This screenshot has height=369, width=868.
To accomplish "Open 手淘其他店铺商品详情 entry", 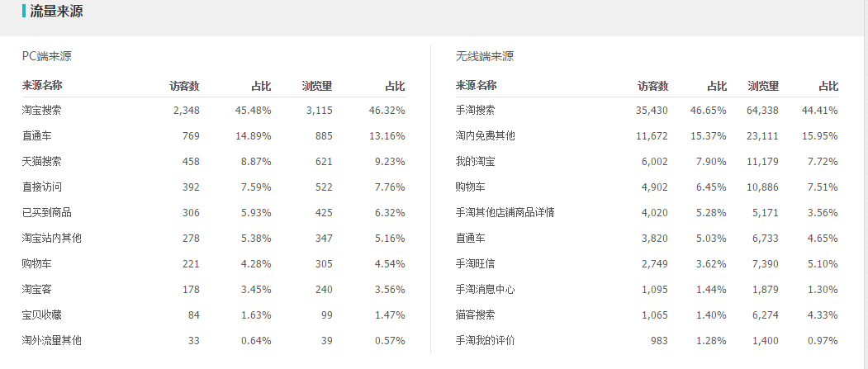I will click(x=505, y=212).
